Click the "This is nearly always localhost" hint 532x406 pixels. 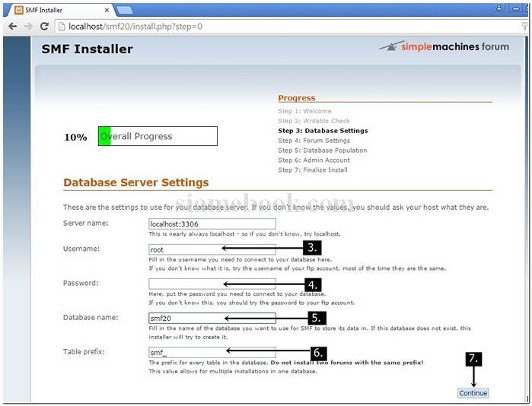coord(244,234)
